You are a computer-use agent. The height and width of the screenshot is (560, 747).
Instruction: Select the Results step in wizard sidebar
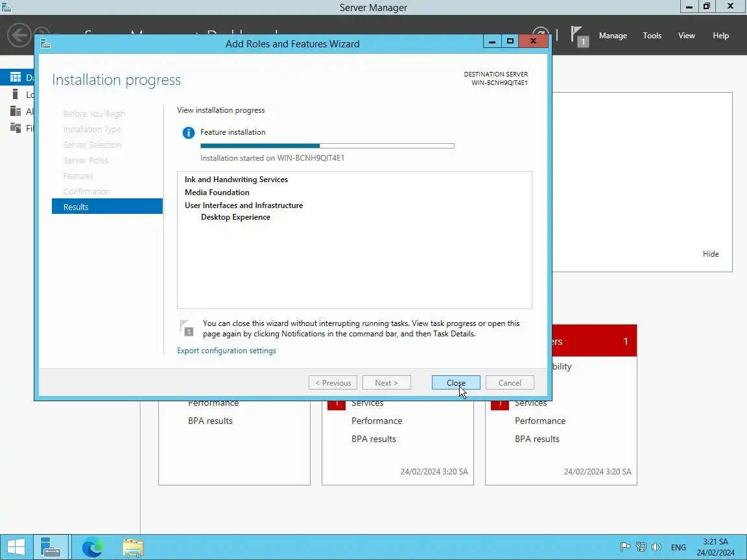pyautogui.click(x=107, y=207)
